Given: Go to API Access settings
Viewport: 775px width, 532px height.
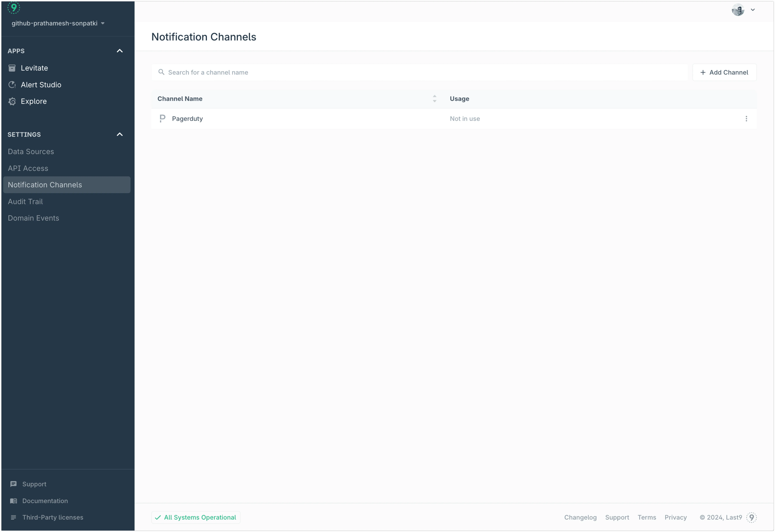Looking at the screenshot, I should [28, 168].
